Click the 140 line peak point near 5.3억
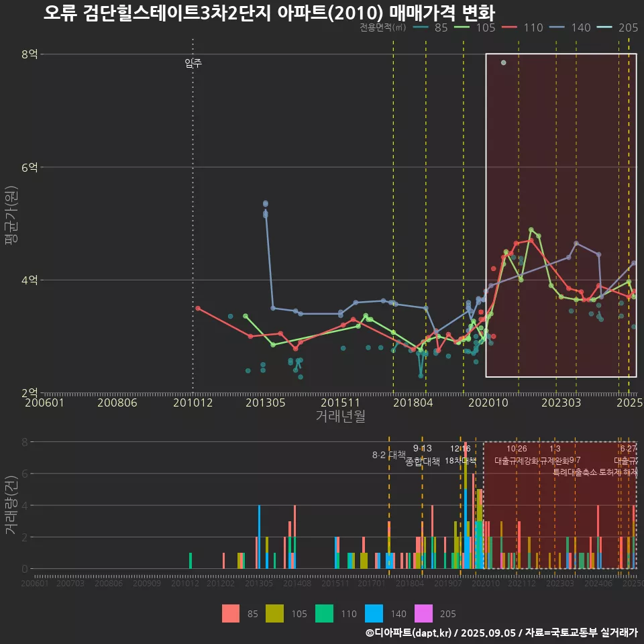Image resolution: width=644 pixels, height=644 pixels. [266, 203]
